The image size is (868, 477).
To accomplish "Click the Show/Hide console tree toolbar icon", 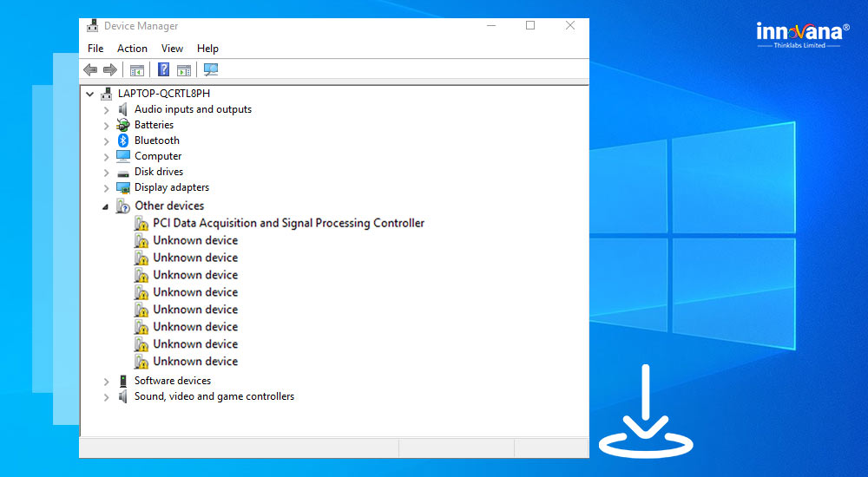I will [137, 70].
